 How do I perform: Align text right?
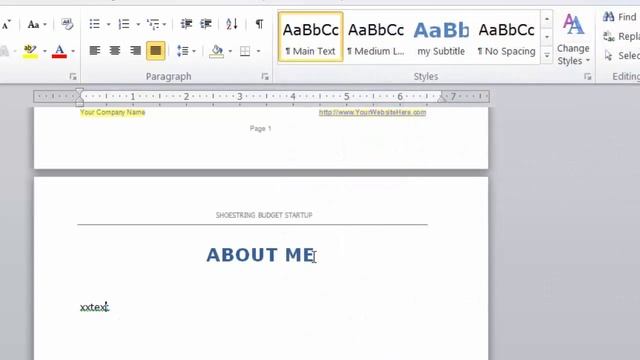coord(135,51)
